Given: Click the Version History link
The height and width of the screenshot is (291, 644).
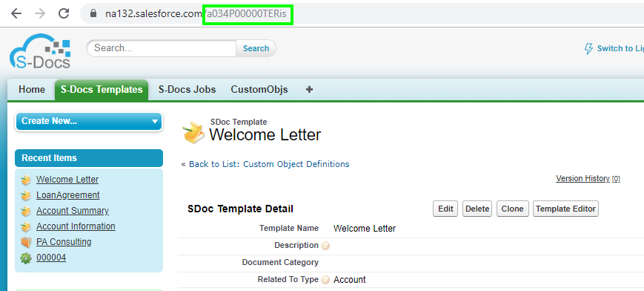Looking at the screenshot, I should (582, 178).
